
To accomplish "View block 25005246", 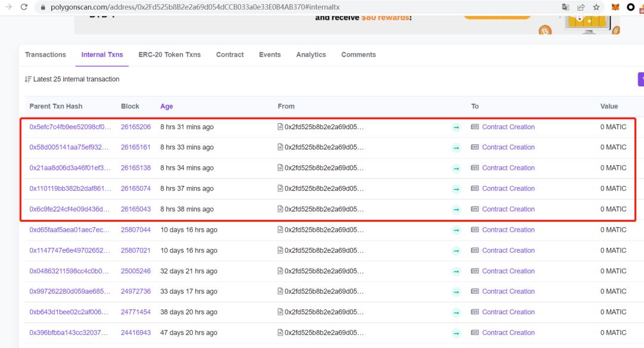I will [x=135, y=271].
